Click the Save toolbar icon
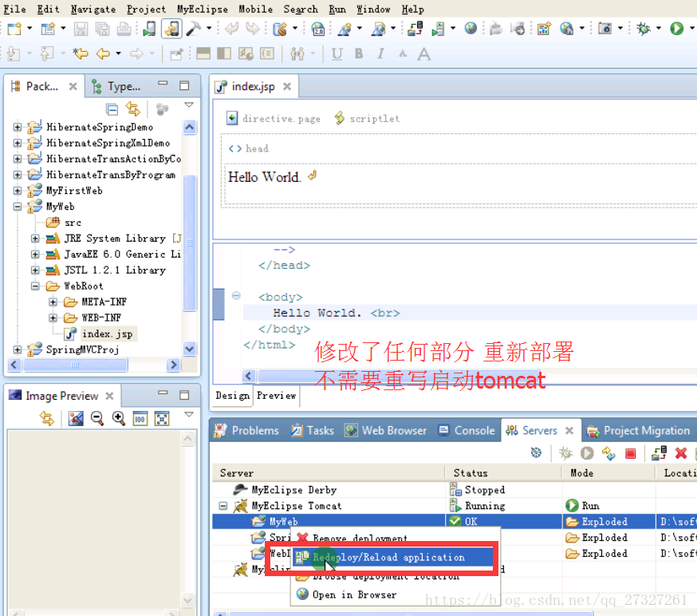The image size is (697, 616). [x=81, y=29]
